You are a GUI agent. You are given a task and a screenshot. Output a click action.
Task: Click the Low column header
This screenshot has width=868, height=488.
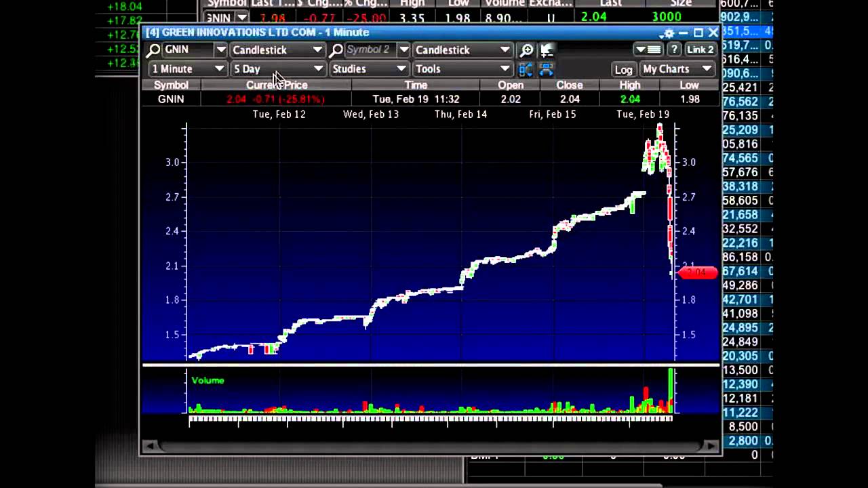pos(689,85)
